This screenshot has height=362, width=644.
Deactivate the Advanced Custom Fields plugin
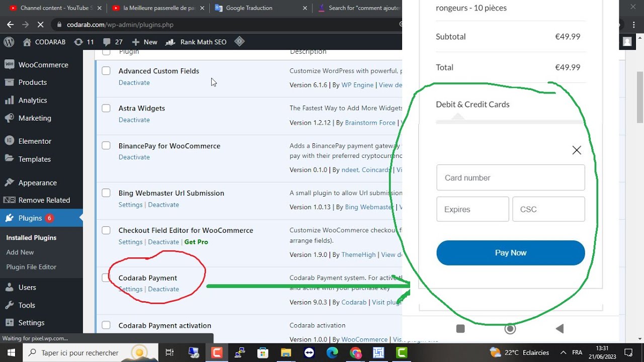[134, 82]
